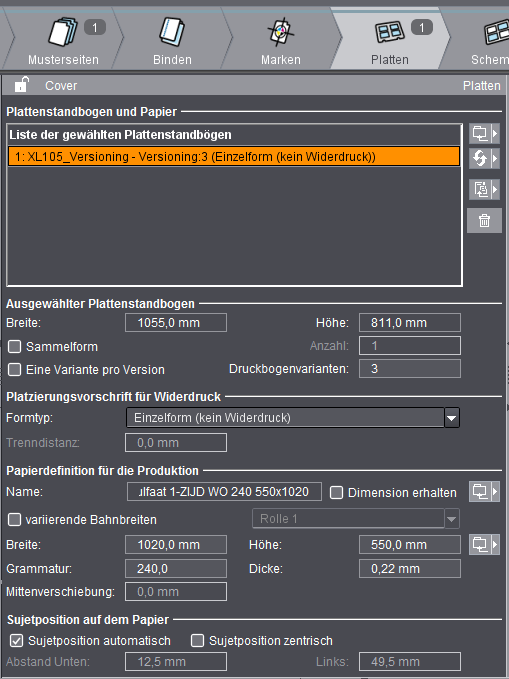
Task: Click the paper Breite field 1020,0 mm
Action: [176, 544]
